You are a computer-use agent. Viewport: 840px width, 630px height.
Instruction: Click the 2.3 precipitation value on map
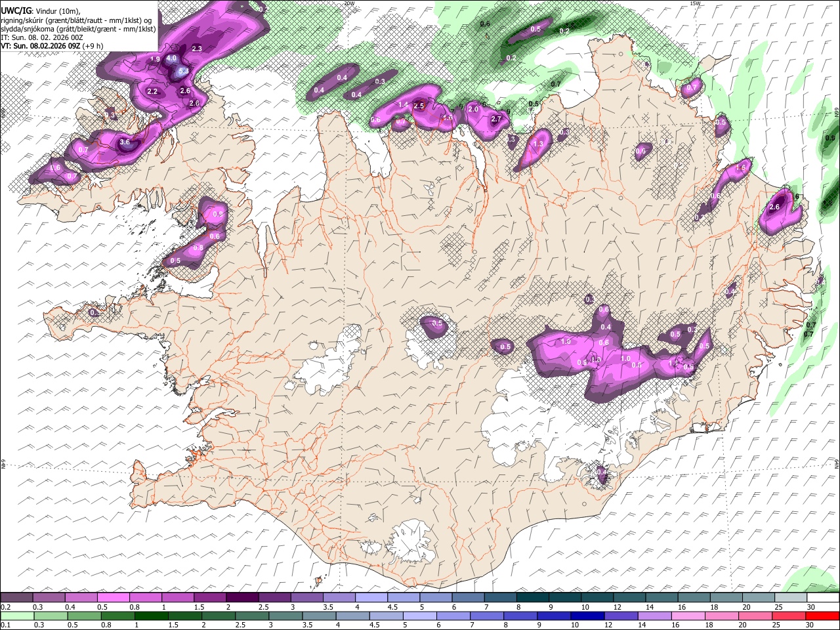(197, 49)
